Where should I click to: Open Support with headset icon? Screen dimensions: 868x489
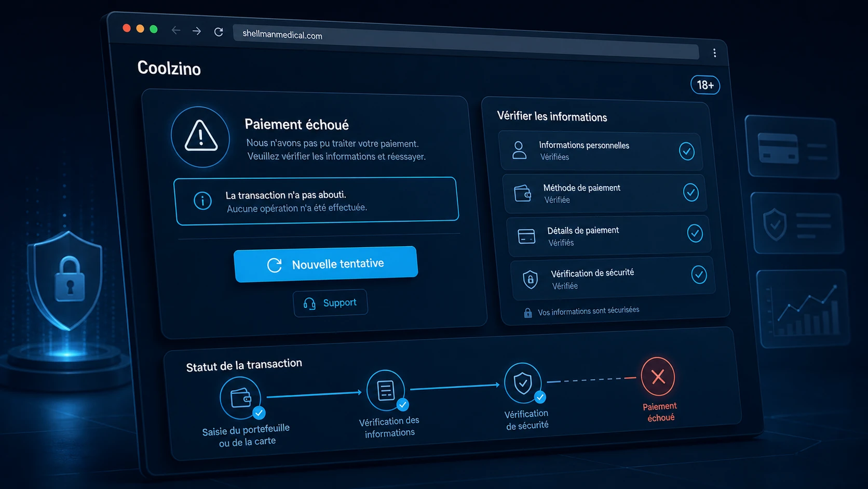pyautogui.click(x=330, y=303)
